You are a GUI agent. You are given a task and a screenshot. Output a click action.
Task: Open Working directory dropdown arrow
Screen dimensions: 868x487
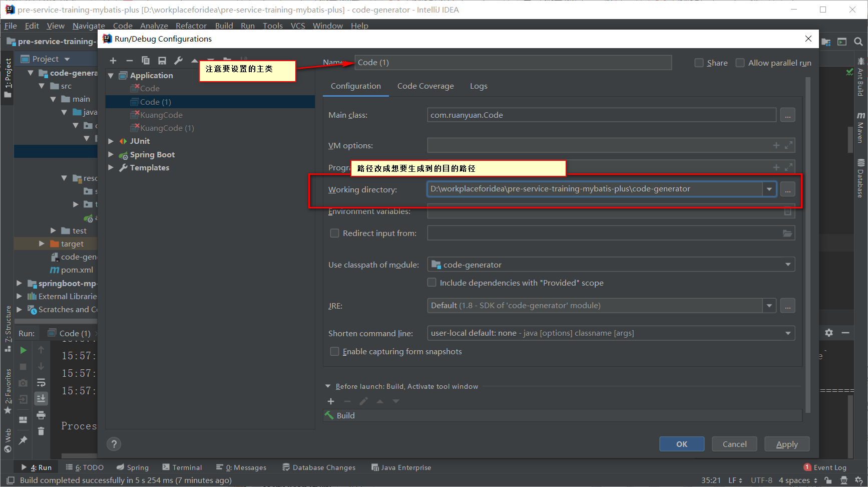[x=769, y=189]
